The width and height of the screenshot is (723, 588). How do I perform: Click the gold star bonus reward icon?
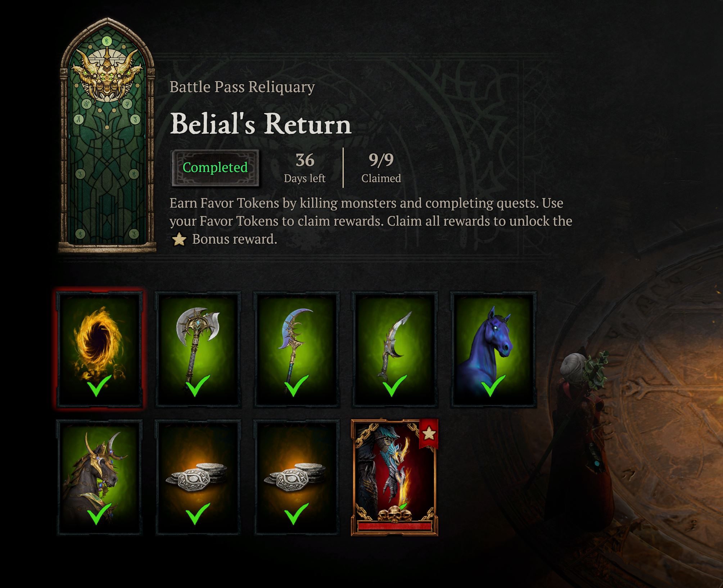(179, 239)
